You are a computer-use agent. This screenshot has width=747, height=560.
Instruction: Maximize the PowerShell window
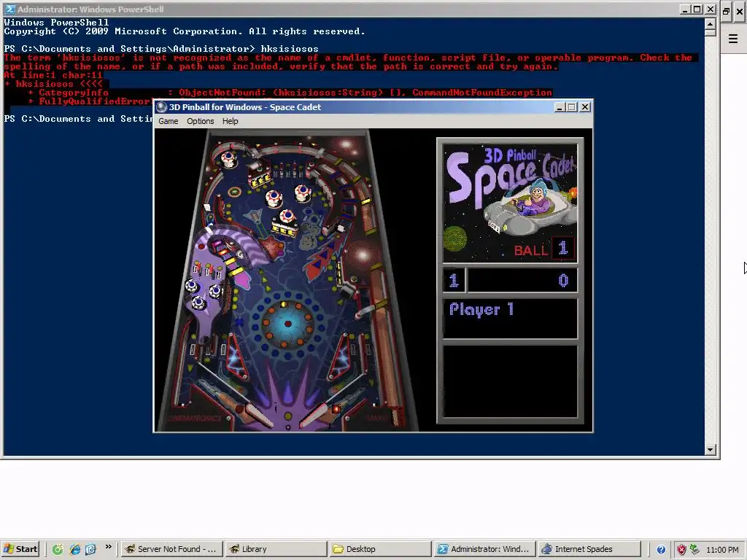697,9
